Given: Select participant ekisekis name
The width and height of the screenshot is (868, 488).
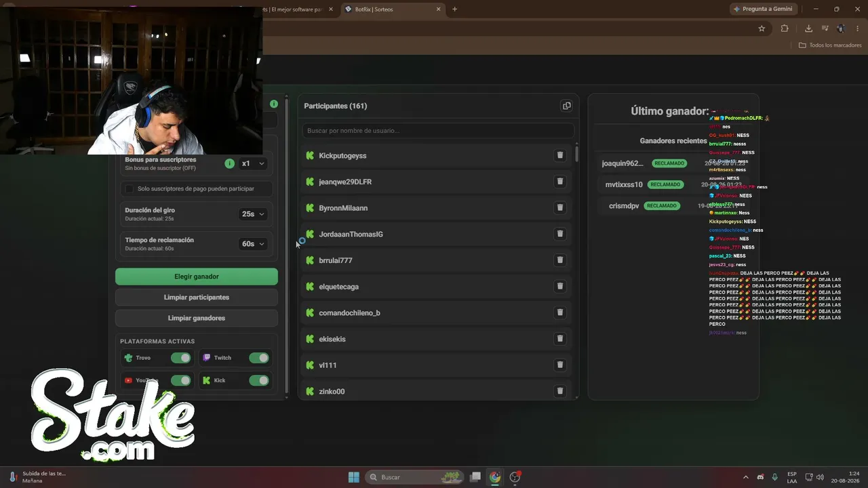Looking at the screenshot, I should pos(332,339).
